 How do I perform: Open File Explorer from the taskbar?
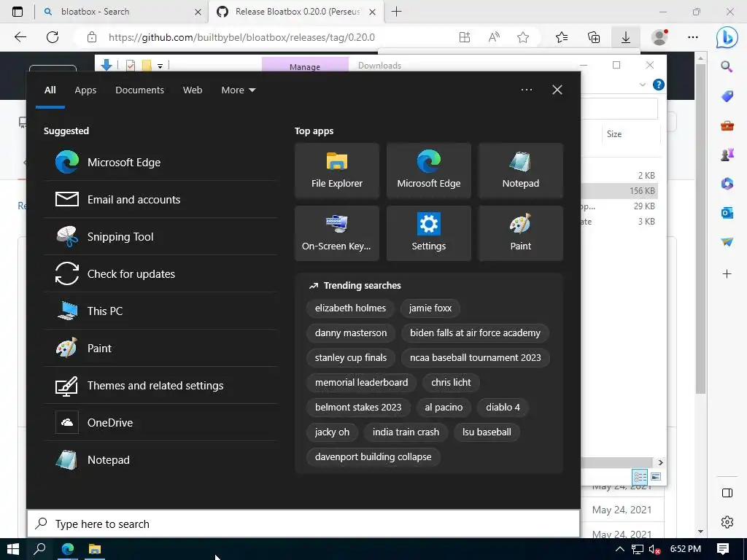[x=95, y=549]
